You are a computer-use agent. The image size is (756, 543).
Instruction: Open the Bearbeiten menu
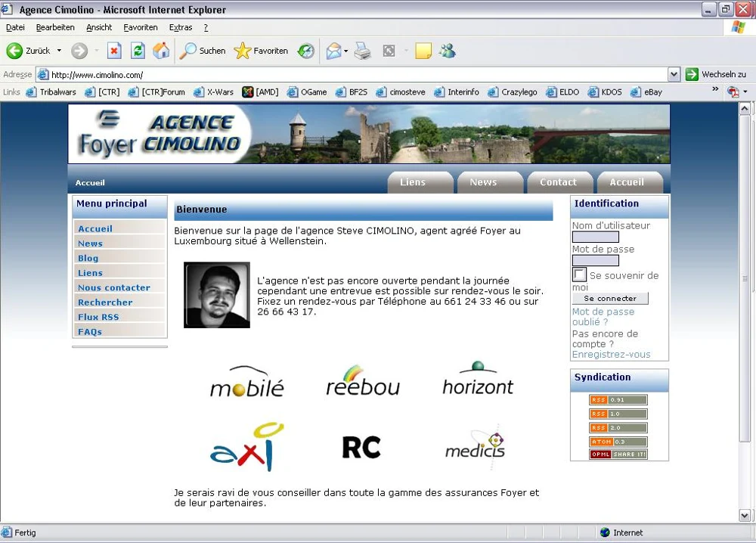click(55, 27)
